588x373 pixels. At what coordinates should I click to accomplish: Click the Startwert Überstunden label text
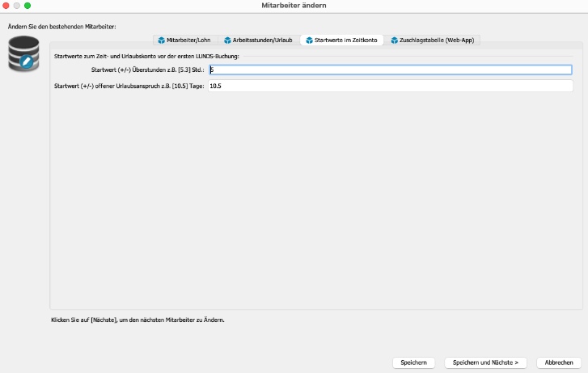[x=147, y=70]
